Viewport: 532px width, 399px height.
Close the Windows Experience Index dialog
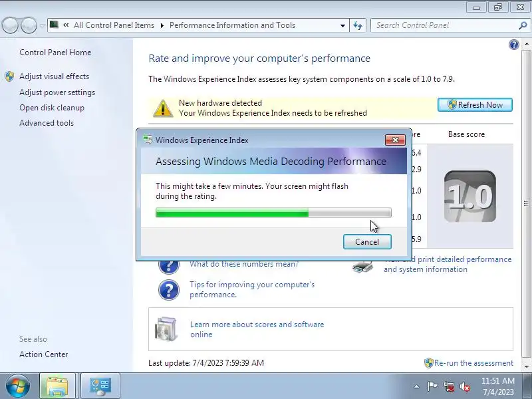395,140
